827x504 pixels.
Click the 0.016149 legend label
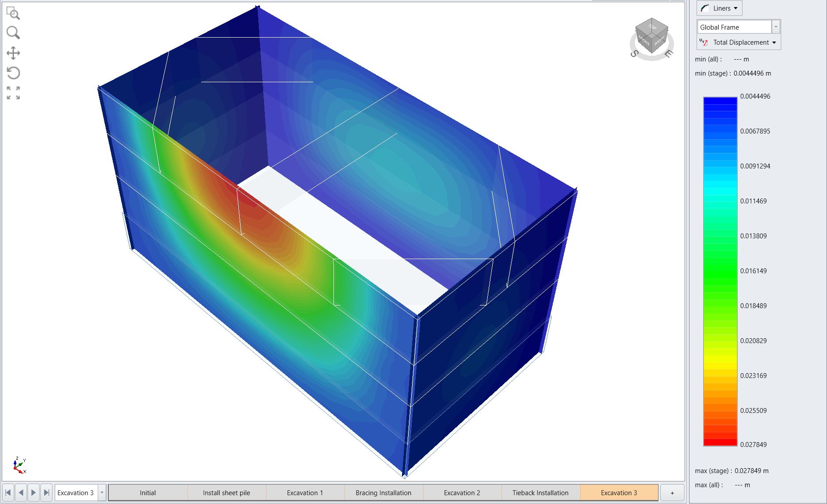coord(754,271)
